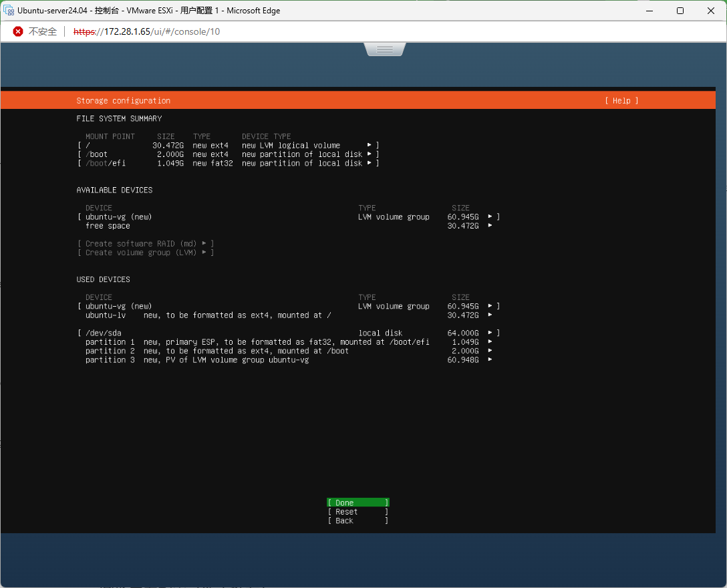Click the arrow next to the /boot mount
Screen dimensions: 727x588
tap(369, 154)
